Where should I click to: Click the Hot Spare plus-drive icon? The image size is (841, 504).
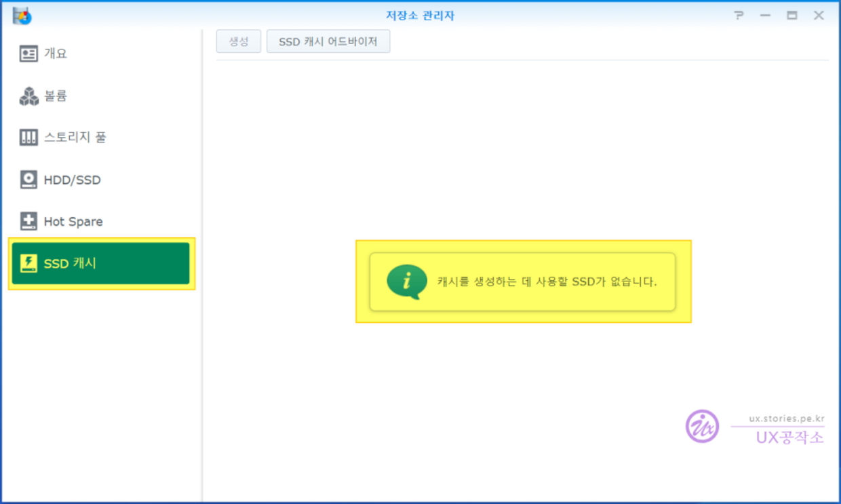28,221
